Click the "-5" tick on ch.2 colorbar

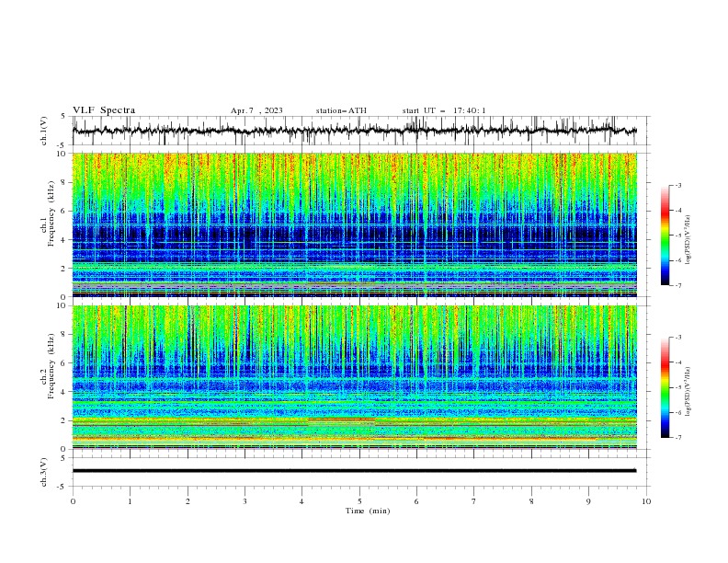pos(677,387)
